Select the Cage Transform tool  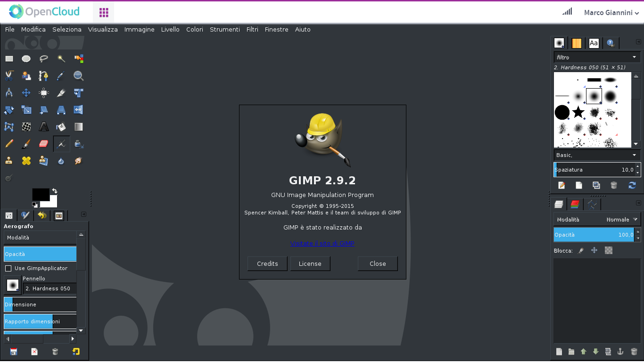coord(9,127)
